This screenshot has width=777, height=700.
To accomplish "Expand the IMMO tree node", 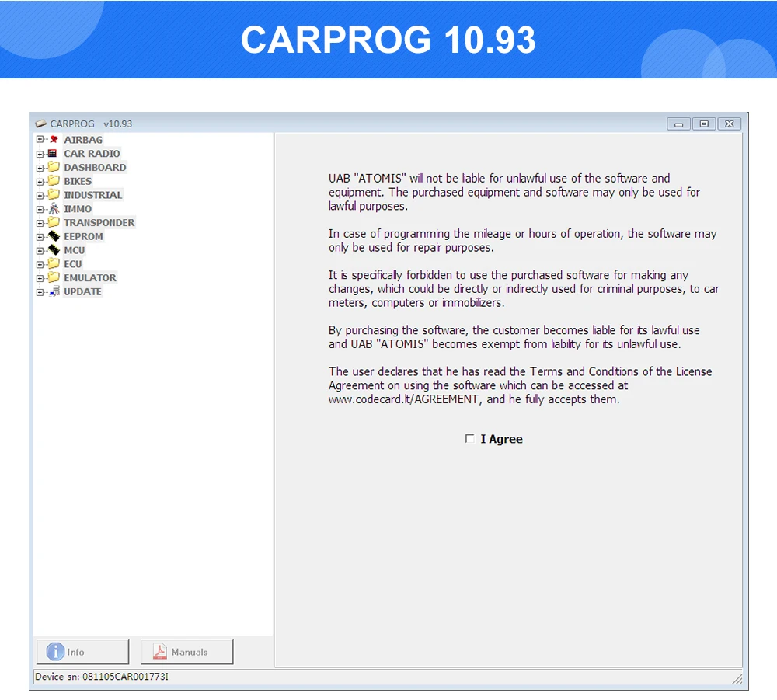I will tap(40, 209).
